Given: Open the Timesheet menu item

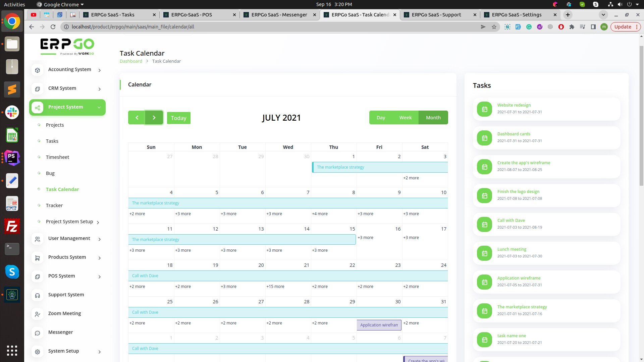Looking at the screenshot, I should coord(57,157).
